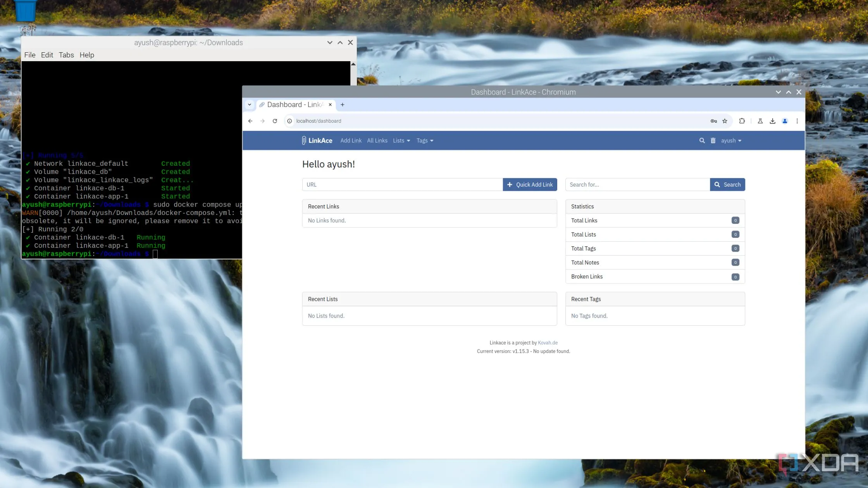Go back in Chromium

[250, 121]
